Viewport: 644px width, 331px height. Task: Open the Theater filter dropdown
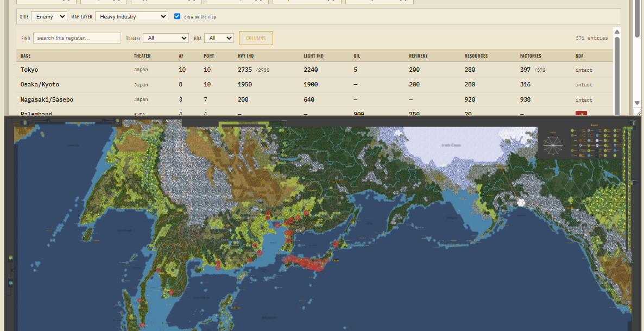pyautogui.click(x=166, y=38)
